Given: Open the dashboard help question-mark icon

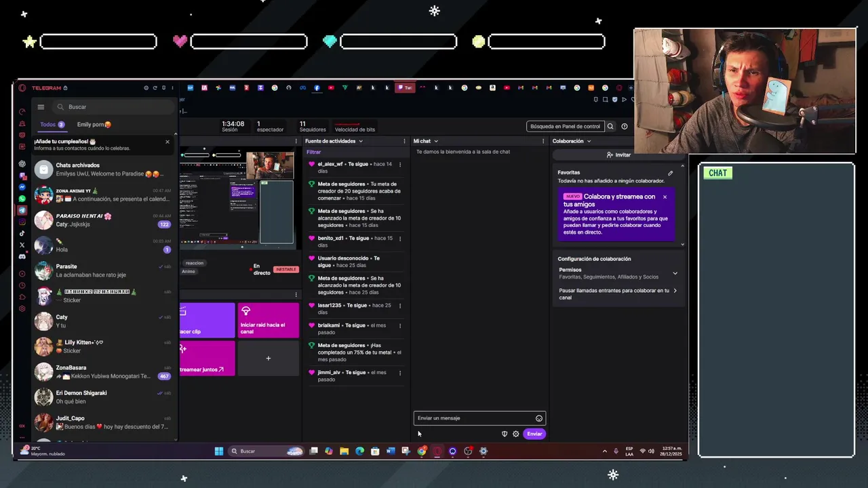Looking at the screenshot, I should (625, 126).
